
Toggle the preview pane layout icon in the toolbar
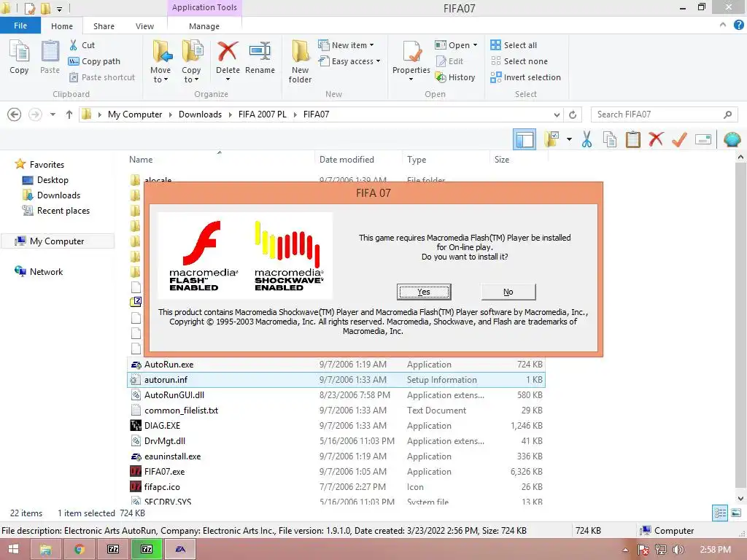pos(525,139)
